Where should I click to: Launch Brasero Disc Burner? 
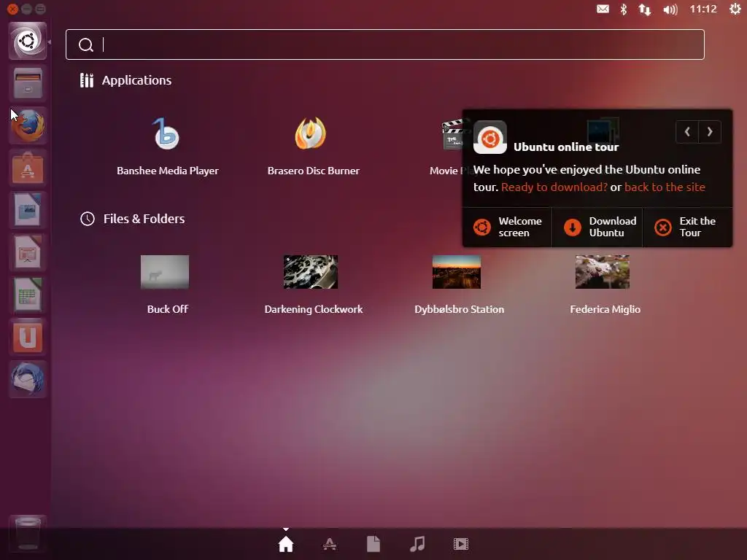pos(313,147)
